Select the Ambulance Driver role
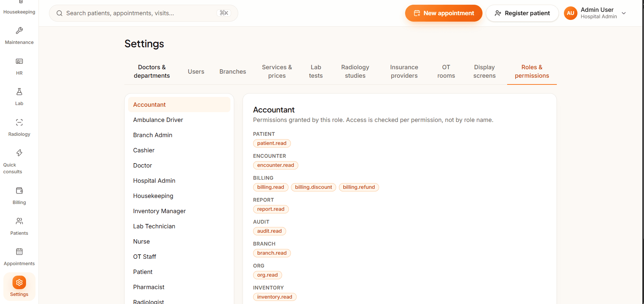Screen dimensions: 644x304 click(179, 120)
